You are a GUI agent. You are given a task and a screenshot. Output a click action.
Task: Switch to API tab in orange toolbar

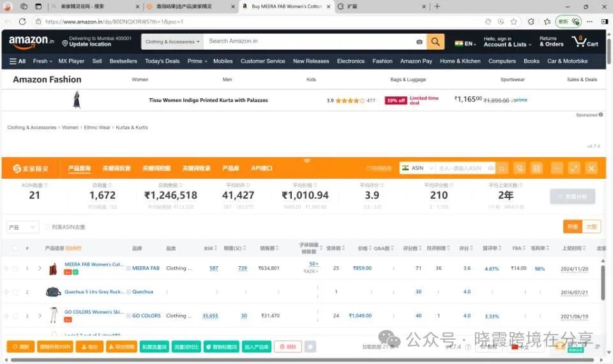262,168
